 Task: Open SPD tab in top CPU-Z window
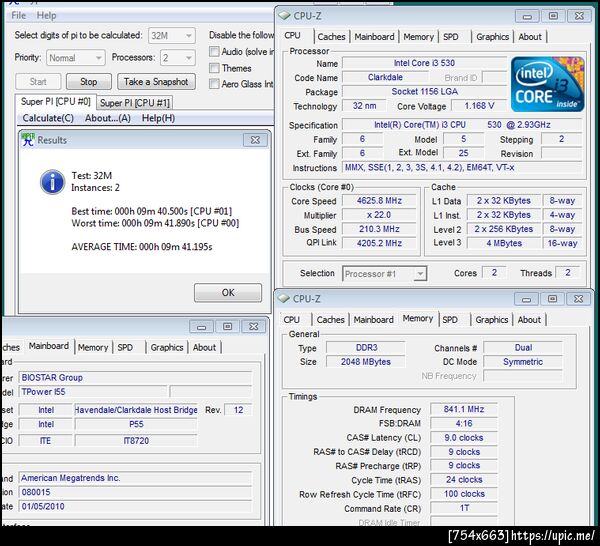[x=451, y=37]
